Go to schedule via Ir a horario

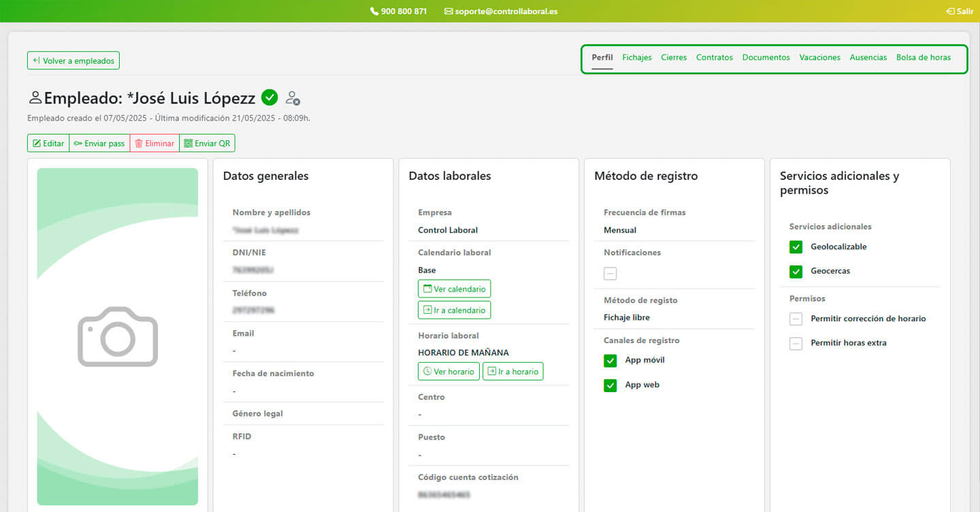coord(512,371)
